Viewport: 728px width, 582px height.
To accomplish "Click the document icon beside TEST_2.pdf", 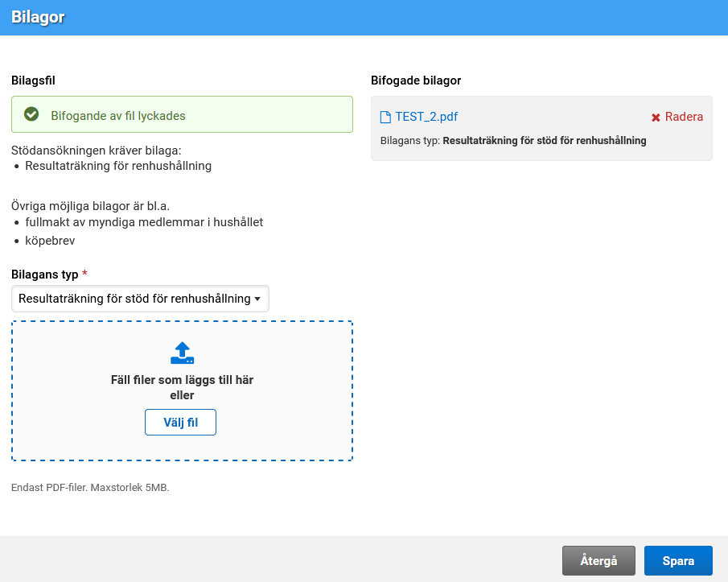I will click(x=385, y=117).
